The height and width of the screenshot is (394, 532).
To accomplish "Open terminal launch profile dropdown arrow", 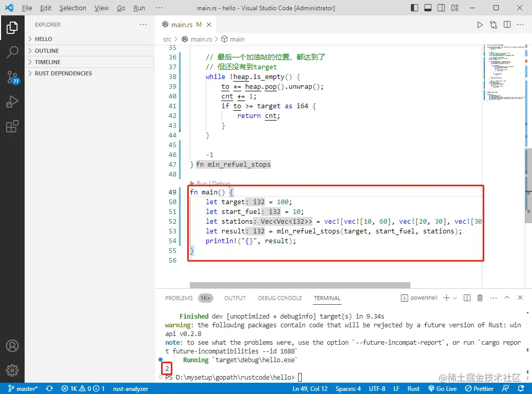I will pos(455,298).
